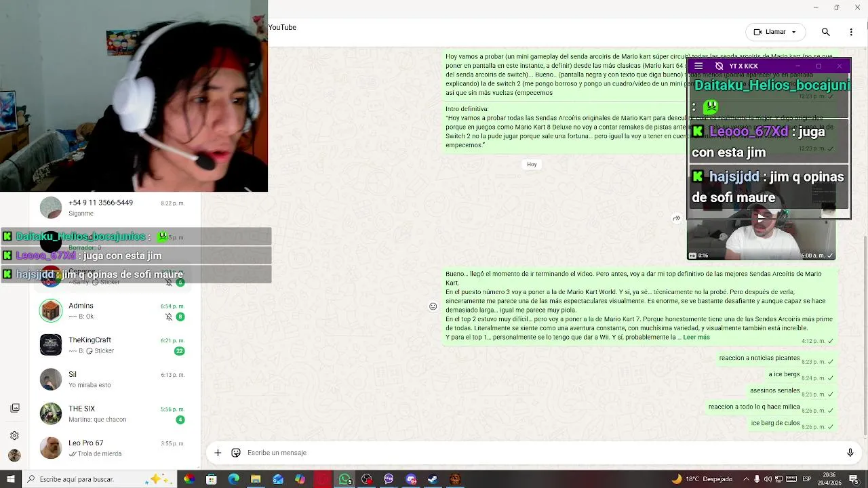868x488 pixels.
Task: Click the 4 unread badge on THE SIX
Action: point(180,420)
